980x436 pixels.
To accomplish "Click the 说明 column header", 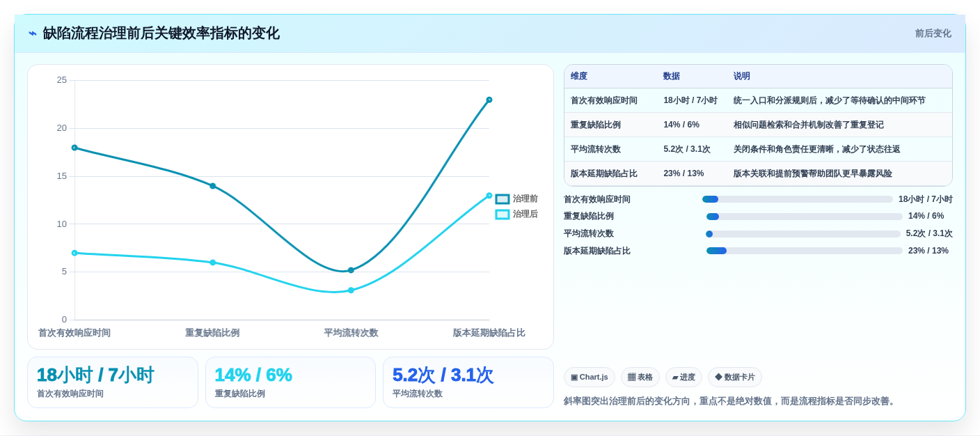I will coord(742,77).
